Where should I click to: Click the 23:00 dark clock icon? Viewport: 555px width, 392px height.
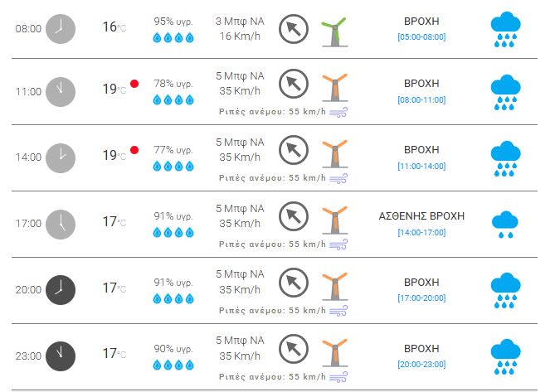click(x=60, y=355)
